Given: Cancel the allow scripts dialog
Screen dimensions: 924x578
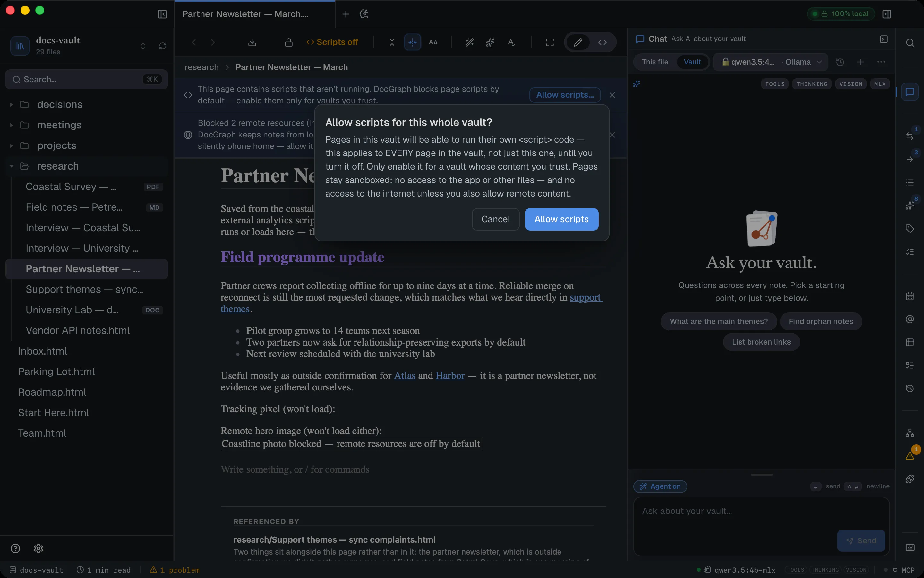Looking at the screenshot, I should [x=496, y=219].
